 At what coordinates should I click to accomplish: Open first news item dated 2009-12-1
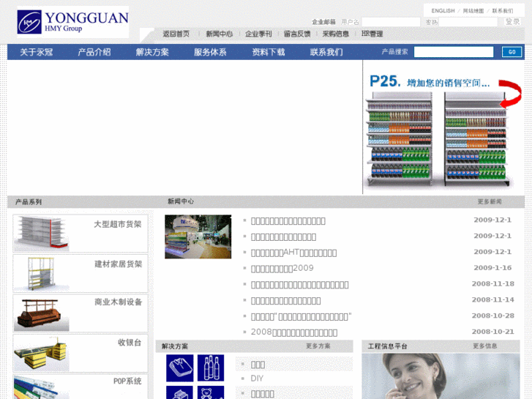click(x=288, y=221)
